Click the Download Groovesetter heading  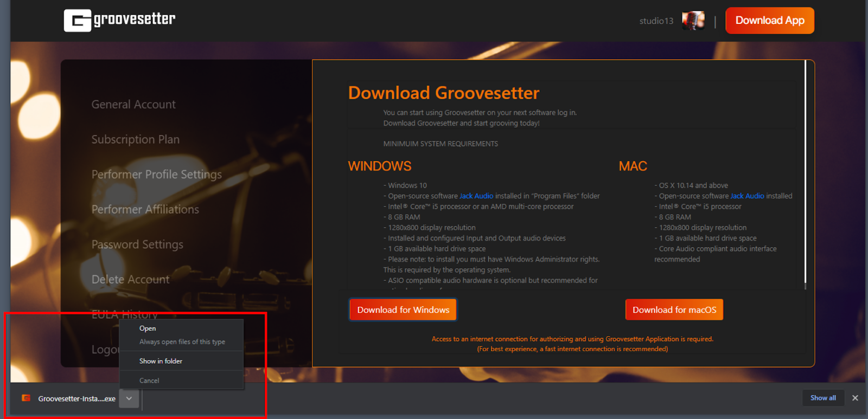[x=443, y=93]
